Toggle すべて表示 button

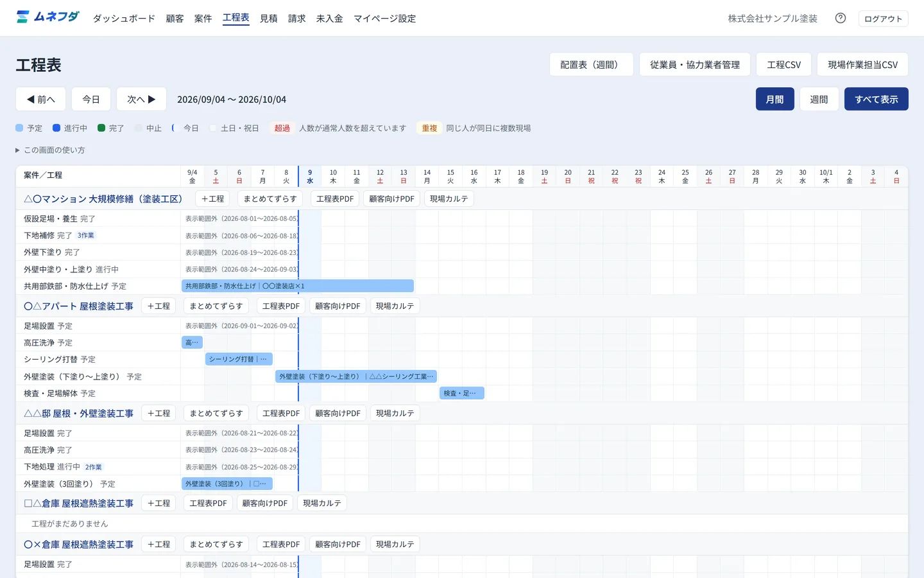pyautogui.click(x=876, y=99)
